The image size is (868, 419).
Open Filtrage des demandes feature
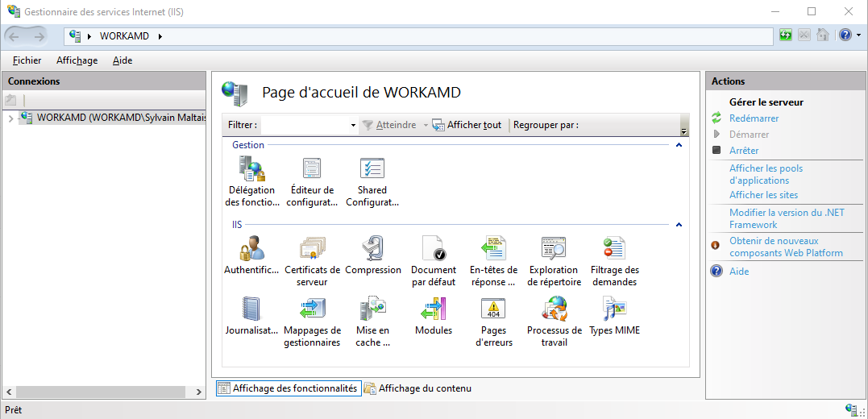614,249
